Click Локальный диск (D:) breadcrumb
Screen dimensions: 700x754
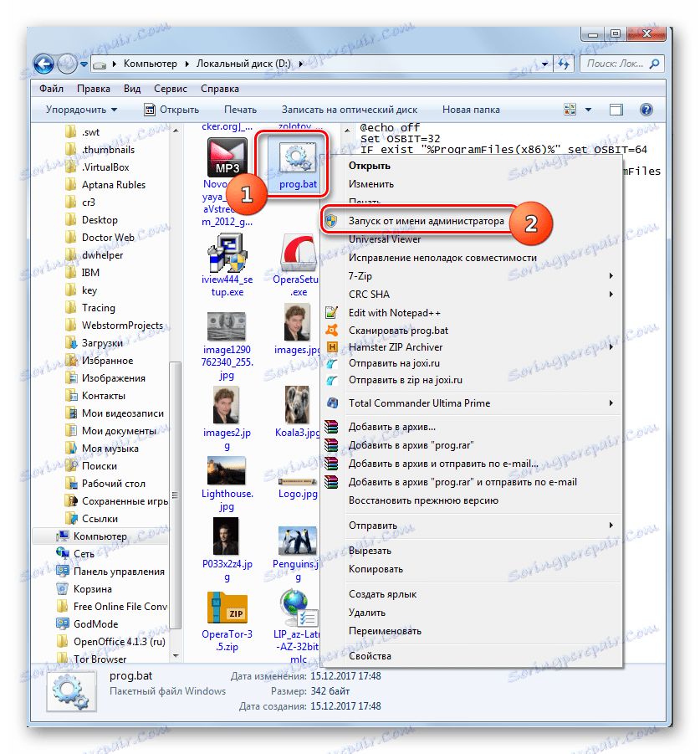tap(243, 64)
